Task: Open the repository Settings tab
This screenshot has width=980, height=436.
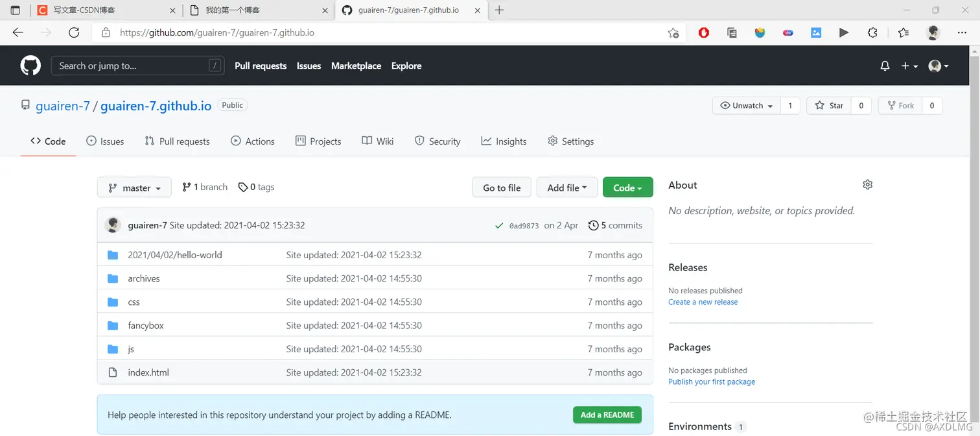Action: (x=570, y=141)
